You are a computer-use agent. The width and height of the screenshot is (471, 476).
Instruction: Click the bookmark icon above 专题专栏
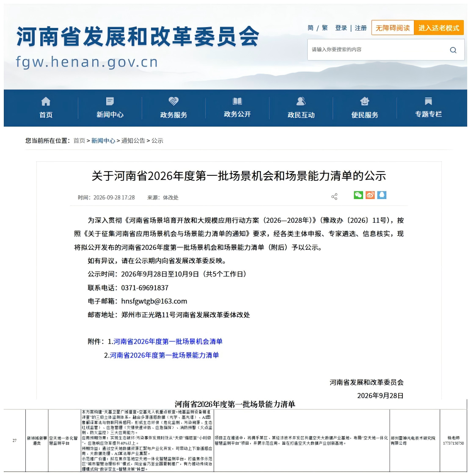[428, 101]
